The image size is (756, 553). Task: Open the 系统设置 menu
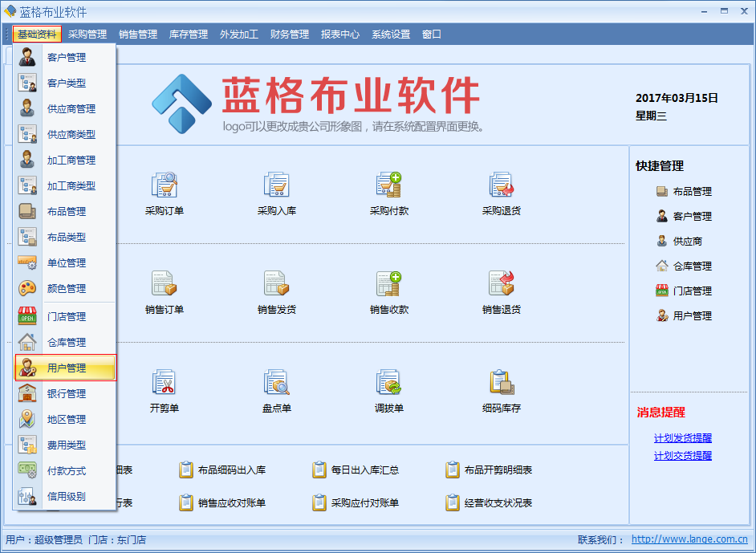tap(391, 35)
